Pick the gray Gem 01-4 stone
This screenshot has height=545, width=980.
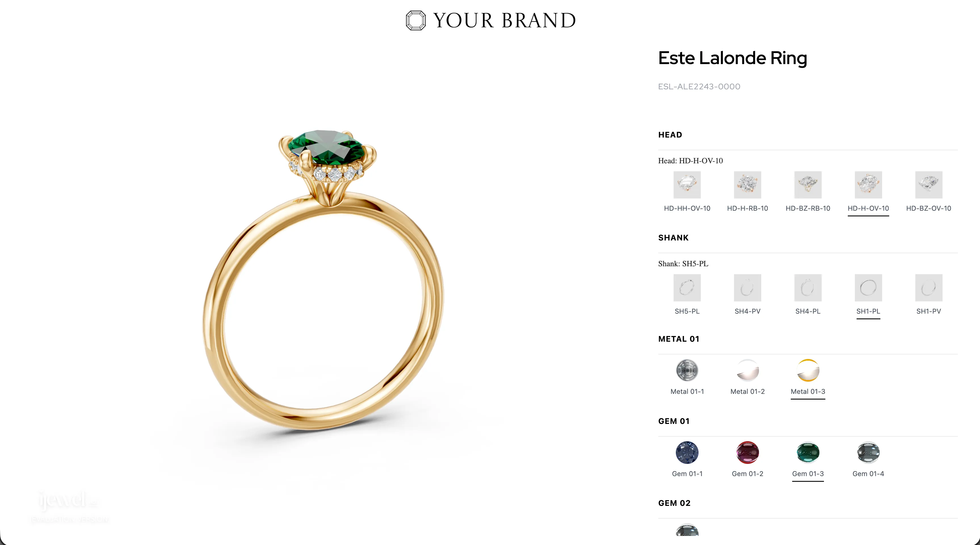(868, 453)
